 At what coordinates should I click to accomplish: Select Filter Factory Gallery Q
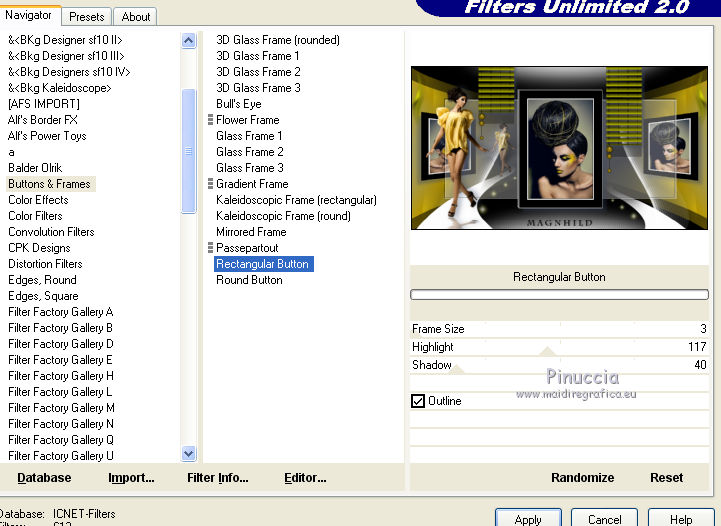coord(61,440)
